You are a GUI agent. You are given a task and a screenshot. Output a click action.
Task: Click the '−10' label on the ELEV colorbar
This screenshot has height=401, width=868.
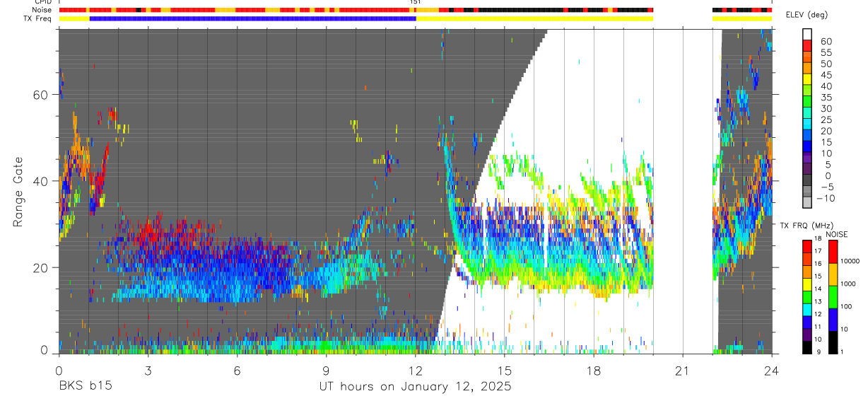pos(826,198)
